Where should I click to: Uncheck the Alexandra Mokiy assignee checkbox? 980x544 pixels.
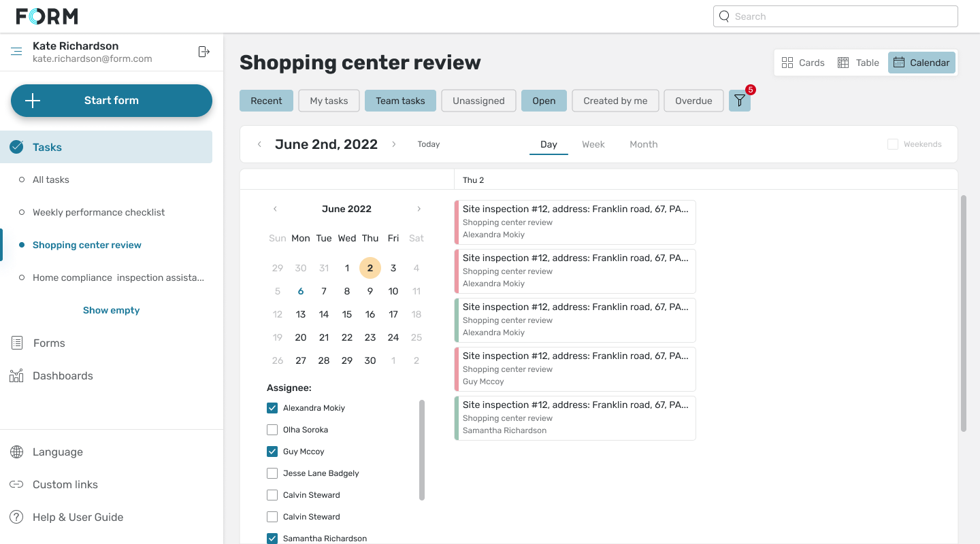coord(272,408)
